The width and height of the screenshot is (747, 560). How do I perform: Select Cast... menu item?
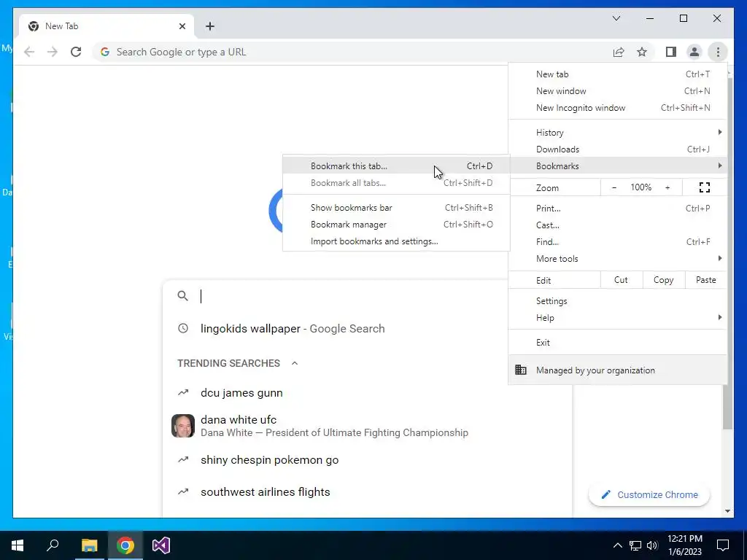tap(618, 225)
